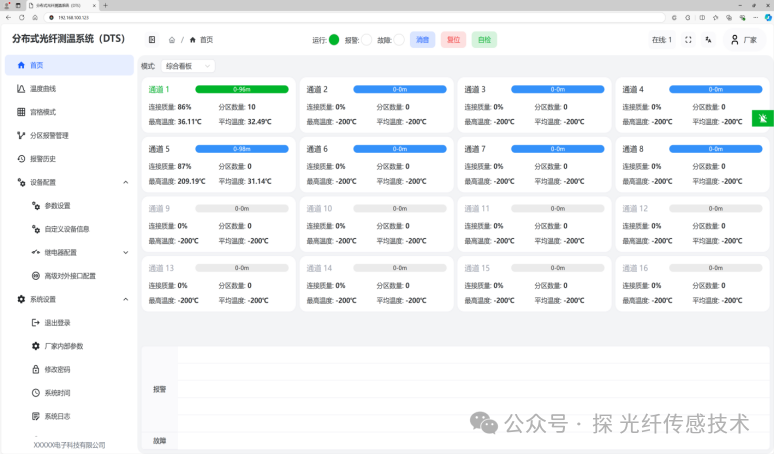Viewport: 774px width, 454px height.
Task: Click the 分区报警管理 branch icon
Action: coord(21,135)
